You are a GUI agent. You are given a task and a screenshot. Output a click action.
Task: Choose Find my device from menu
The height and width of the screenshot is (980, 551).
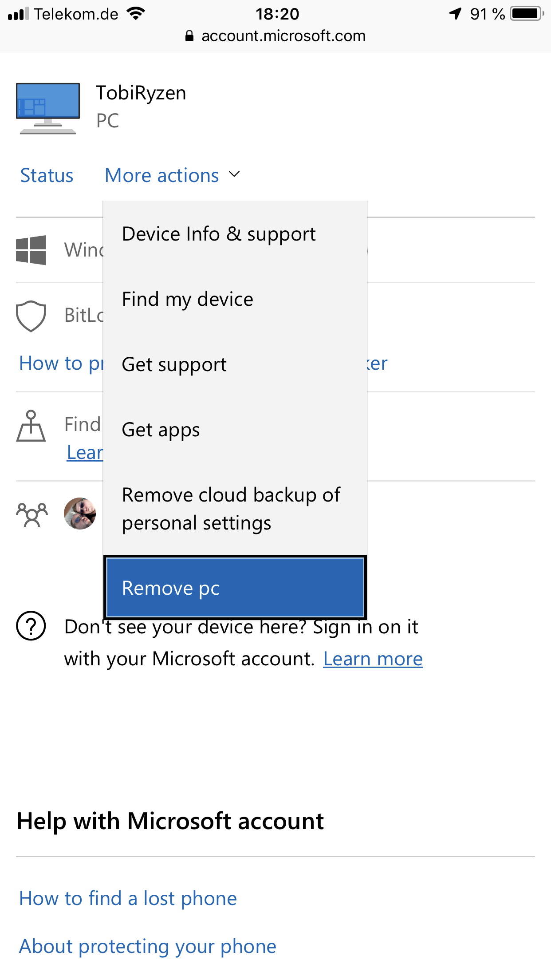coord(187,299)
